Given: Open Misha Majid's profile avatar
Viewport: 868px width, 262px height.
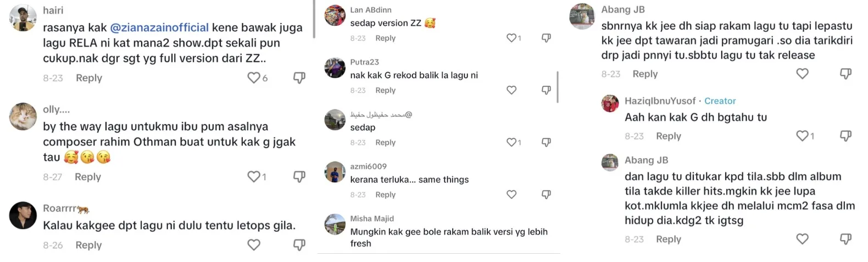Looking at the screenshot, I should [x=335, y=225].
